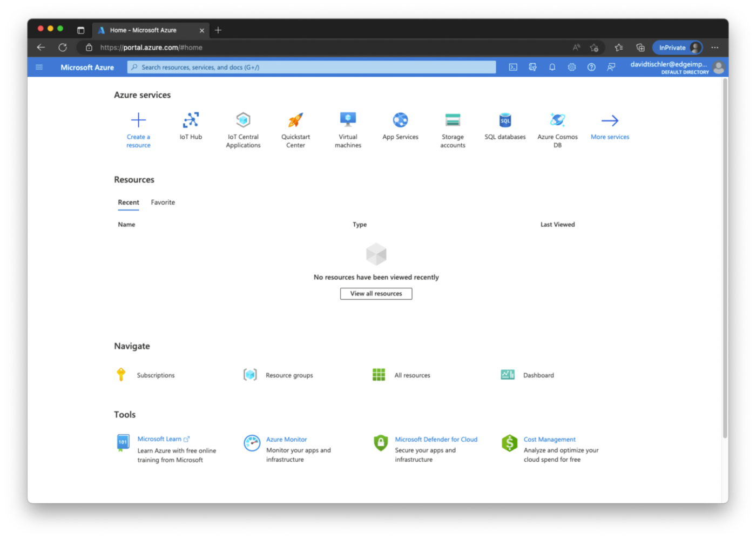The width and height of the screenshot is (756, 540).
Task: Click the InPrivate profile button
Action: [678, 48]
